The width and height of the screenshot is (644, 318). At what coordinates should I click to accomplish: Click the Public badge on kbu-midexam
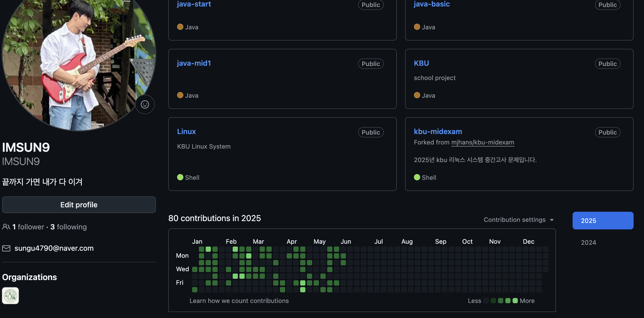[x=607, y=132]
